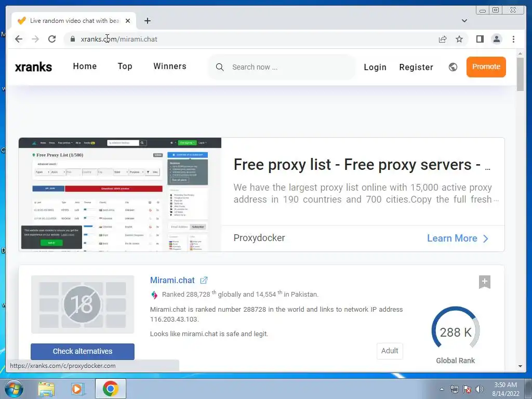Click the page vertical scrollbar thumb
The height and width of the screenshot is (399, 532).
point(520,74)
